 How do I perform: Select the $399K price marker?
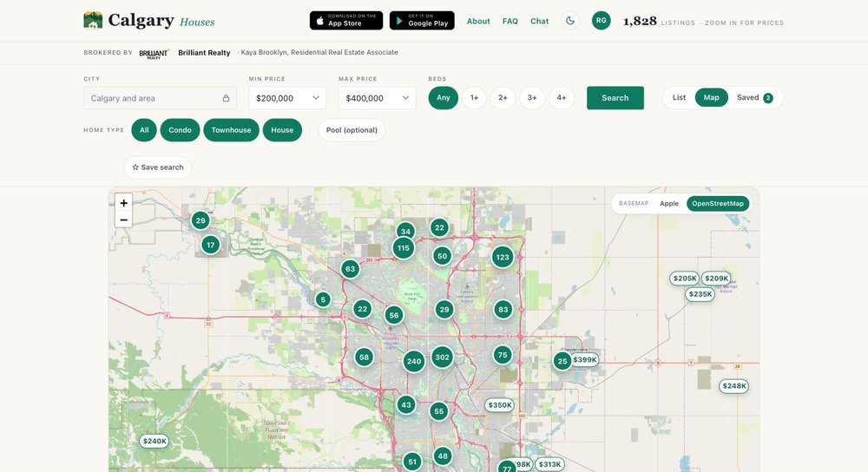pyautogui.click(x=585, y=360)
